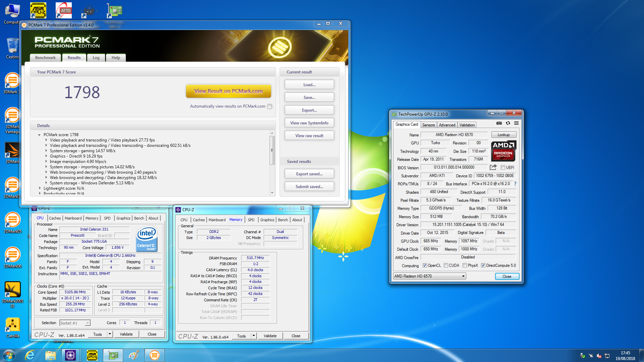This screenshot has height=362, width=644.
Task: Click GPU-Z screenshot camera icon
Action: (x=499, y=123)
